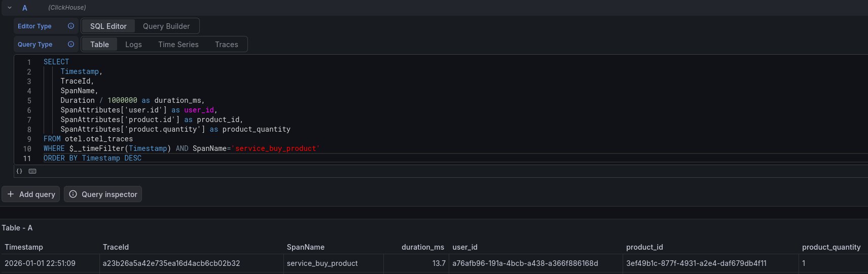Click the query name A
The width and height of the screenshot is (868, 274).
point(25,8)
